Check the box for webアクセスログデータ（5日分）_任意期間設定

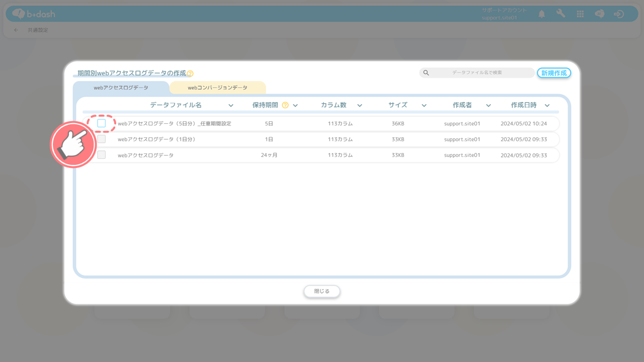tap(102, 123)
